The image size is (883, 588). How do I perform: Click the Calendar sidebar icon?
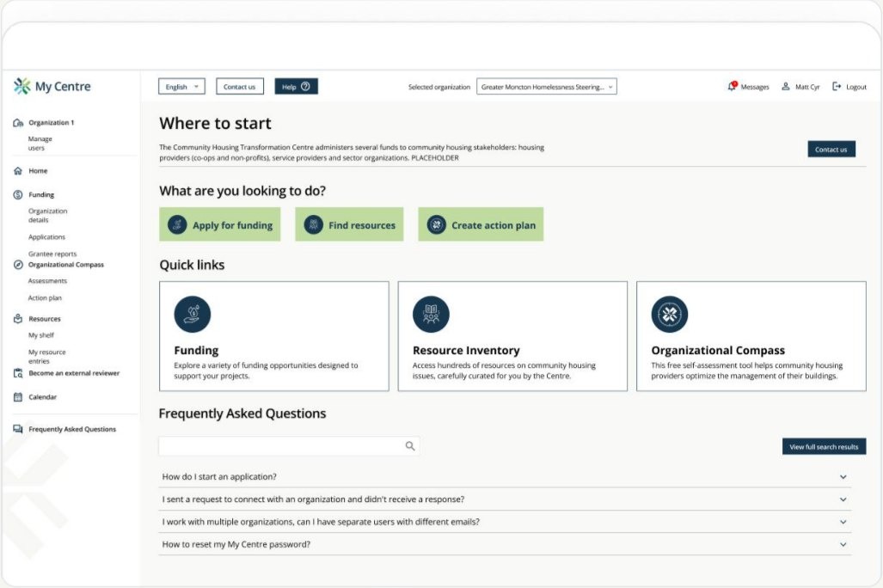(18, 397)
